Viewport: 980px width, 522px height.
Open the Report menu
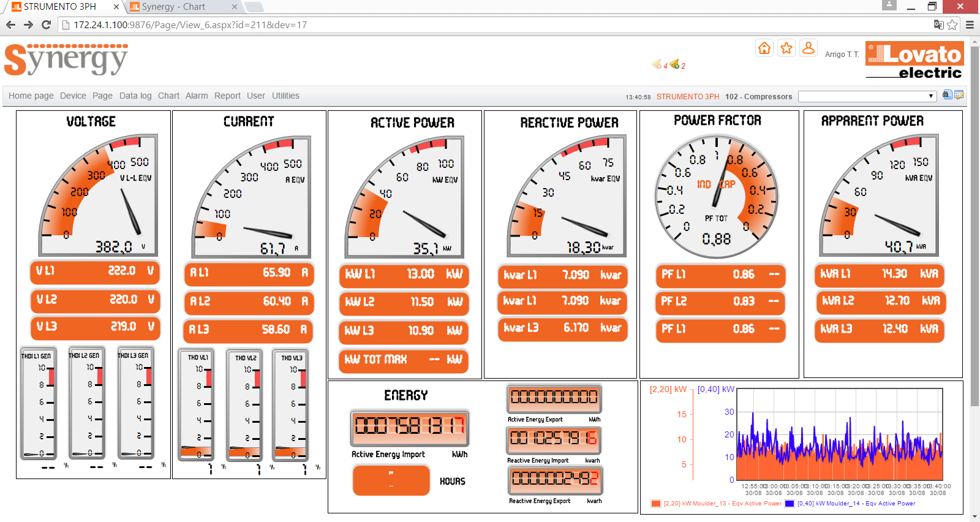[x=227, y=96]
